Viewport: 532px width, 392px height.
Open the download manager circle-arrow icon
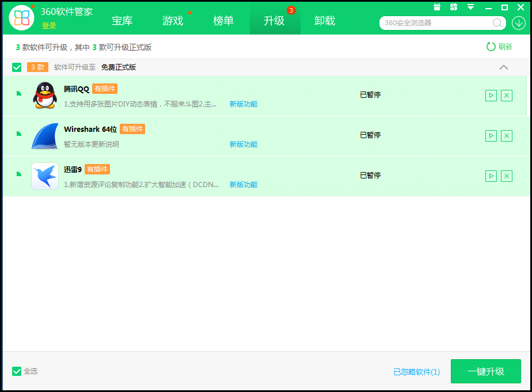pyautogui.click(x=518, y=23)
